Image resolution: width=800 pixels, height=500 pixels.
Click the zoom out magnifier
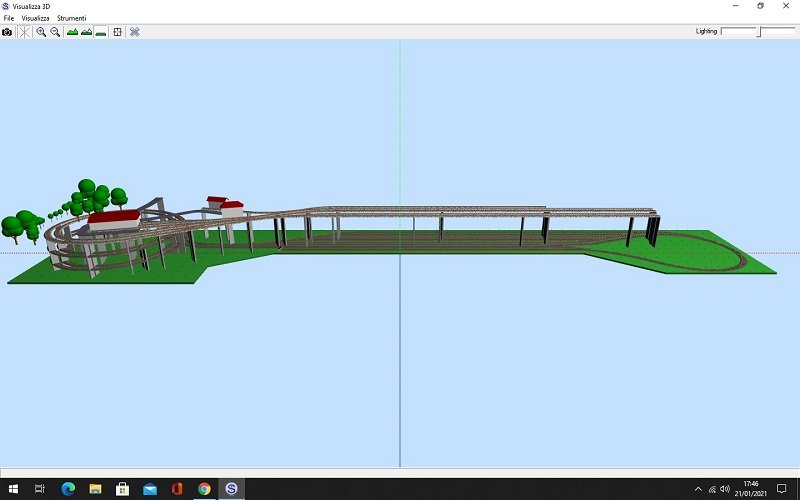point(55,32)
